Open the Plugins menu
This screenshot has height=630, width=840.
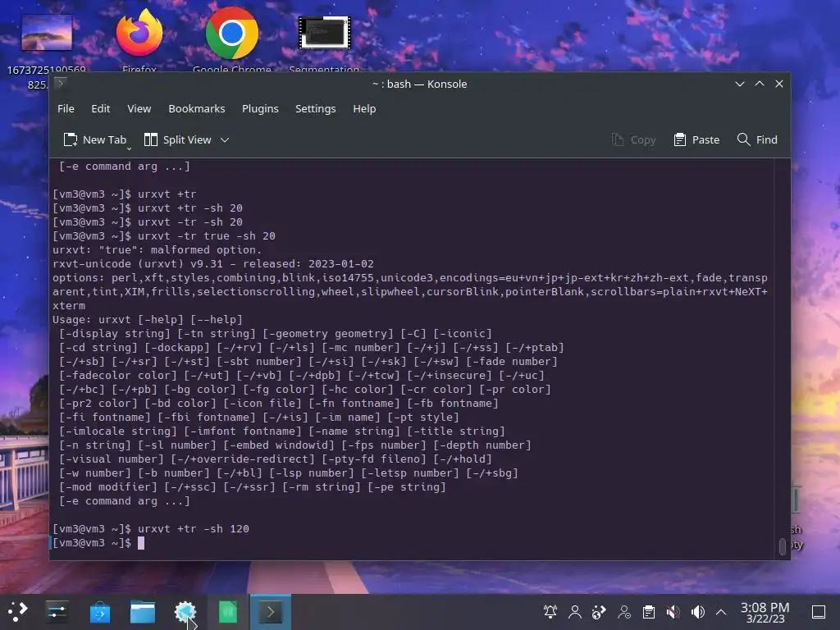click(x=260, y=109)
